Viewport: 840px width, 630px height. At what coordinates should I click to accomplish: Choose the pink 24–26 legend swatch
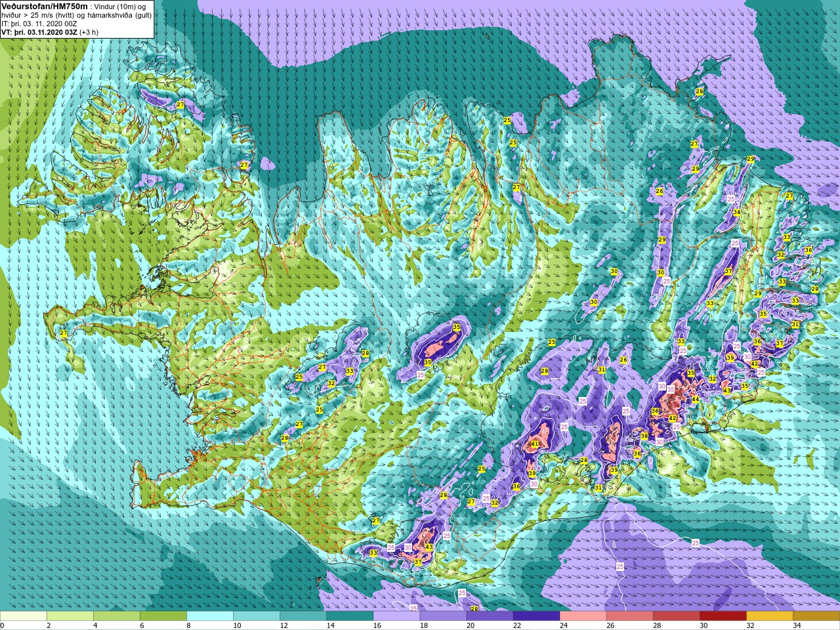click(x=583, y=616)
